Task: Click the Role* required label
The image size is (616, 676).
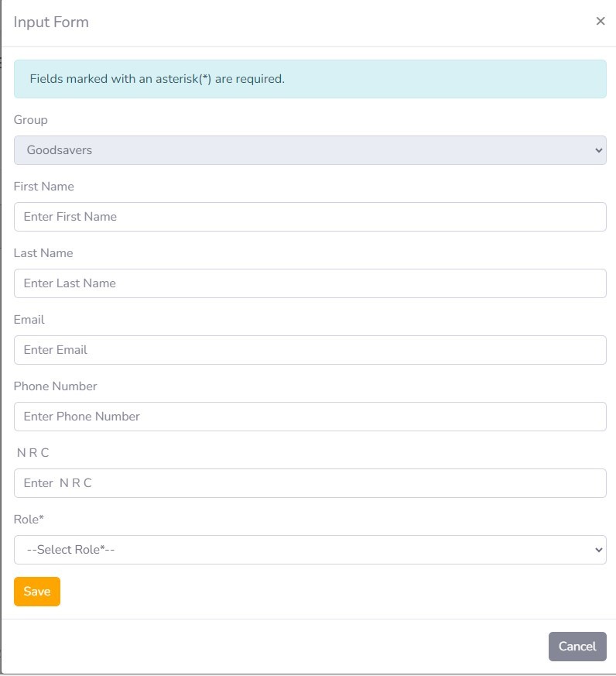Action: [29, 520]
